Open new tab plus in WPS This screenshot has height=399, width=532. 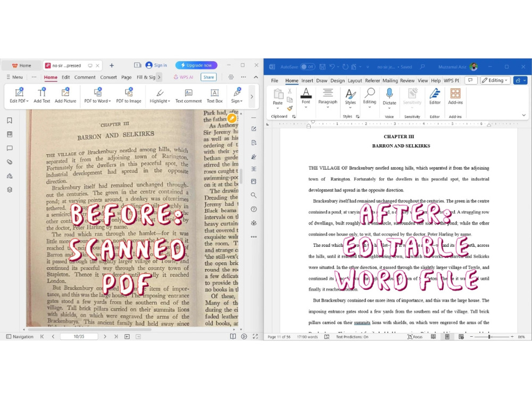(x=112, y=65)
